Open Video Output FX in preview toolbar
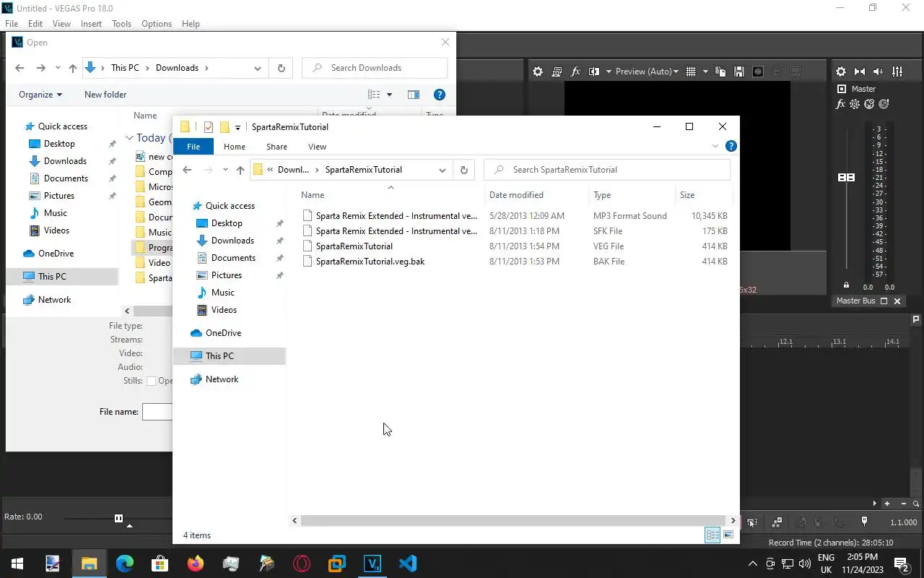This screenshot has height=578, width=924. 575,72
